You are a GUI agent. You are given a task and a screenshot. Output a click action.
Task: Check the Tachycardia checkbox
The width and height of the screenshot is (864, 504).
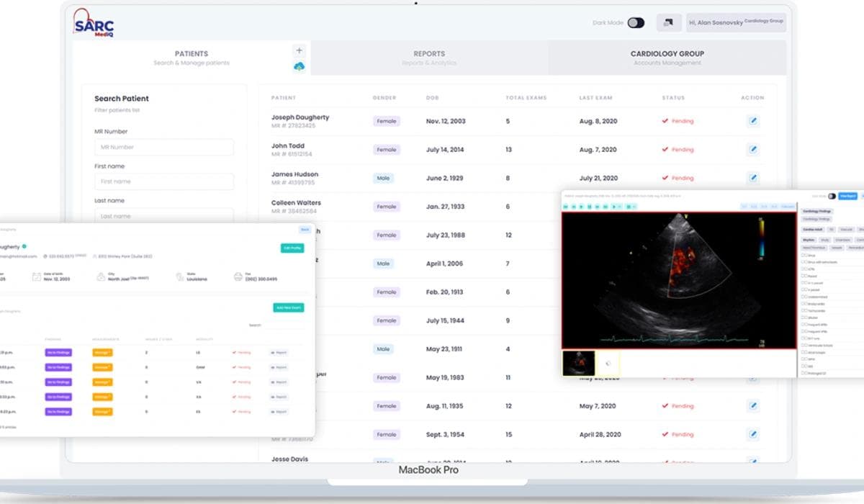(x=804, y=311)
